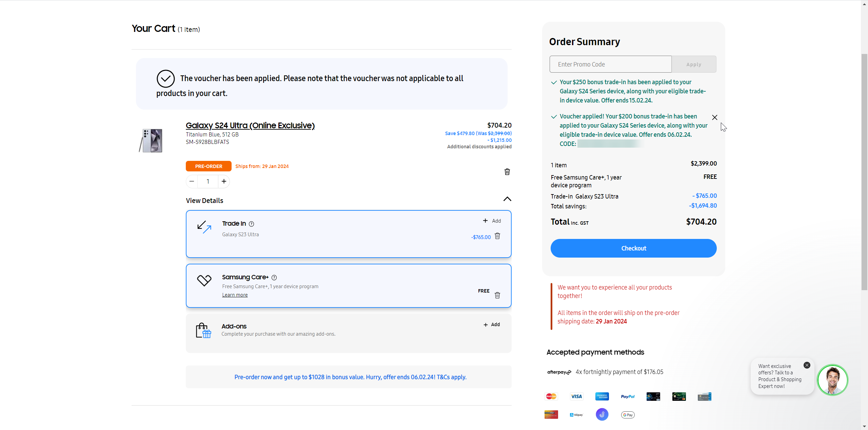Click the page vertical scrollbar
This screenshot has height=430, width=868.
pos(864,172)
